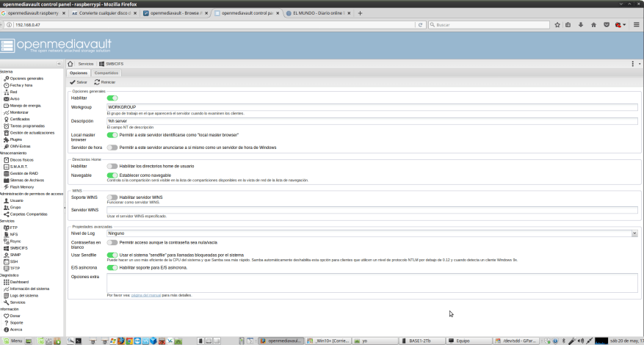Go to Gestión de RAID

point(23,172)
